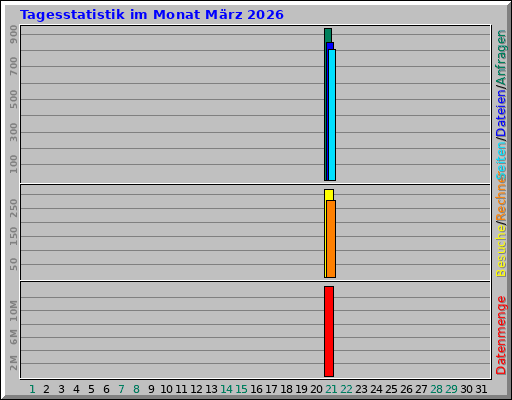Screen dimensions: 512x400
Task: Click the chart title Tagesstatistik im Monat März 2026
Action: click(152, 15)
